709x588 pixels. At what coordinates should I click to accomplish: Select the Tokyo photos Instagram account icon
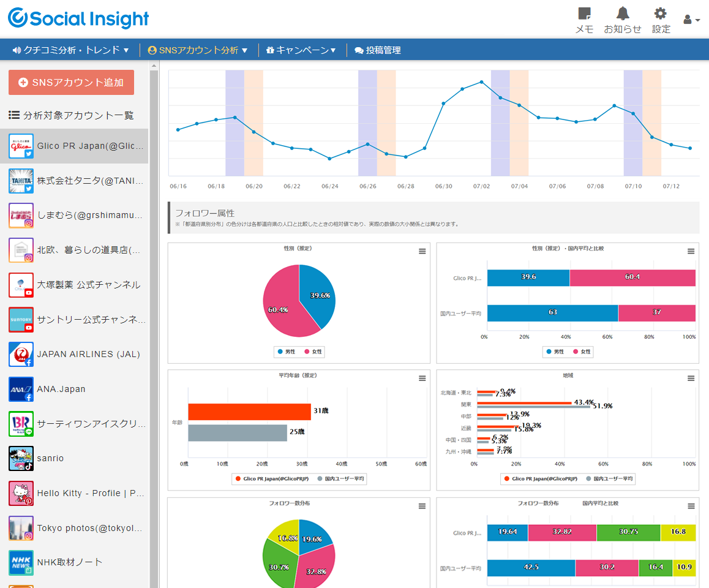[21, 528]
